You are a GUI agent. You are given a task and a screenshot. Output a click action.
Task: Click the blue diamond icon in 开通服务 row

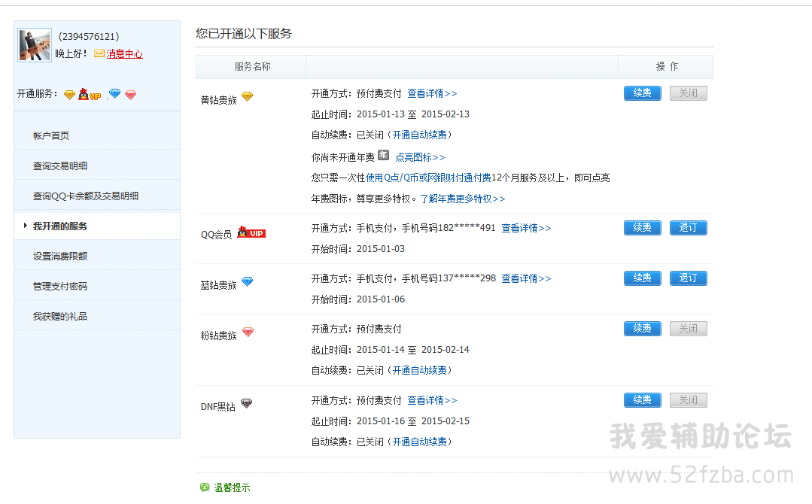pyautogui.click(x=114, y=94)
